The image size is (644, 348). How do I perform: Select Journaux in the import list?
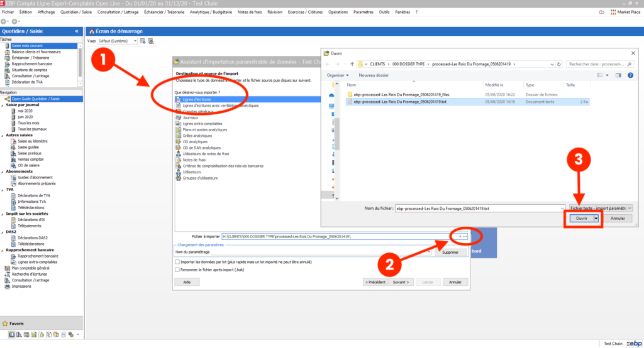(x=190, y=117)
